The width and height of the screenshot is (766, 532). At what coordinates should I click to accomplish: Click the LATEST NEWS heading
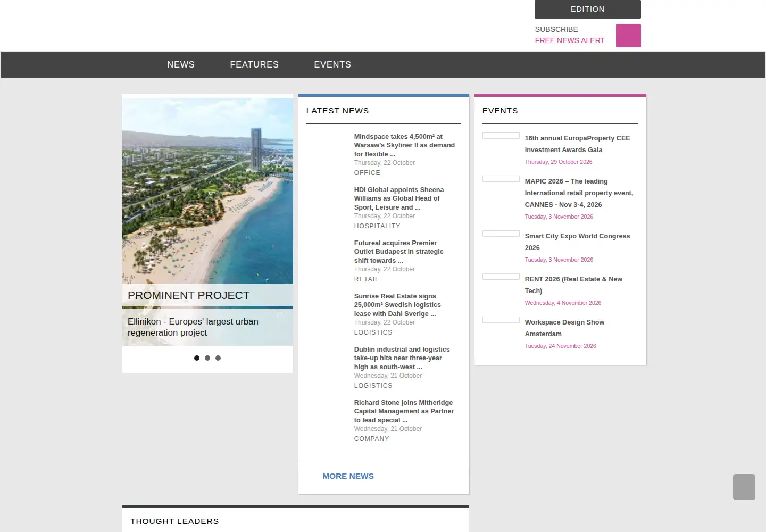click(x=337, y=111)
